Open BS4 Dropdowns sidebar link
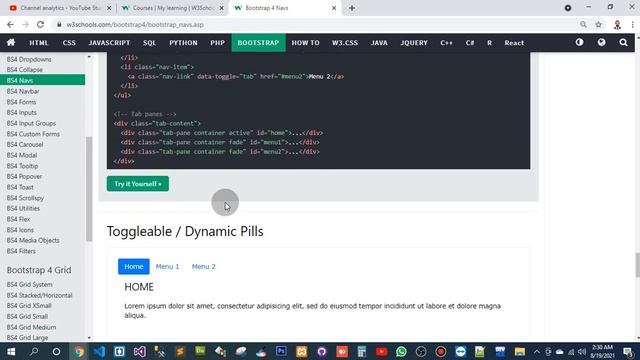Screen dimensions: 640x360 (29, 59)
